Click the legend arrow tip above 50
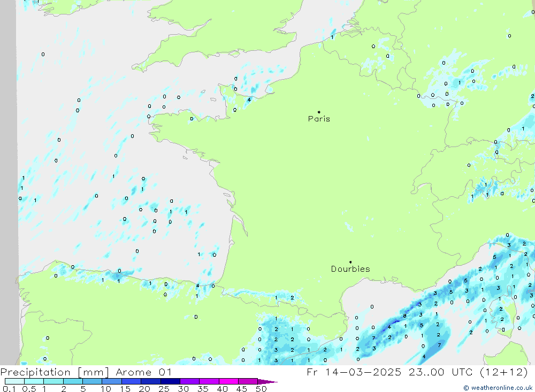This screenshot has width=535, height=392. (267, 382)
